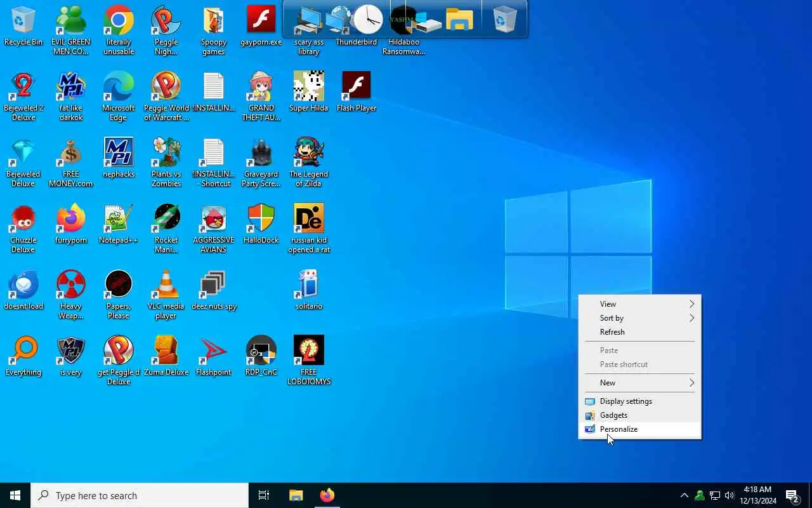Expand the New submenu
The height and width of the screenshot is (508, 812).
coord(640,383)
